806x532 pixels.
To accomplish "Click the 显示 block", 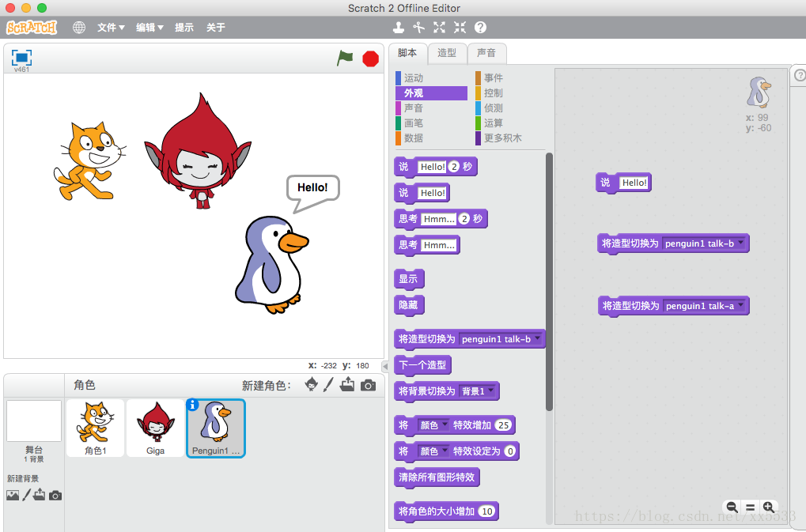I will pos(409,279).
